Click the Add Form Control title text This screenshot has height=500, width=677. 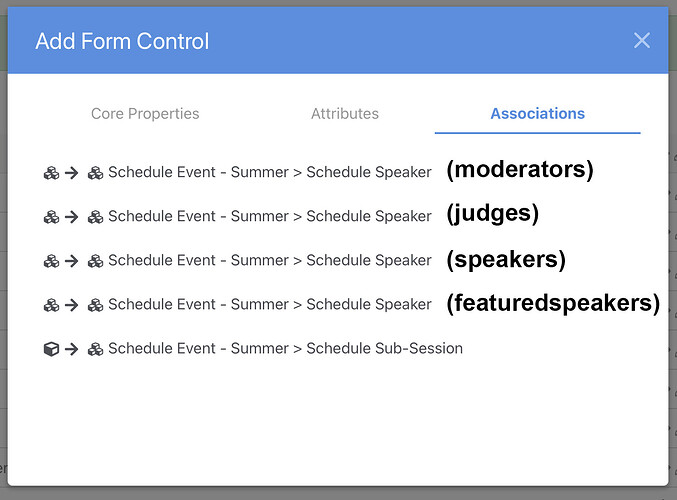click(x=122, y=41)
